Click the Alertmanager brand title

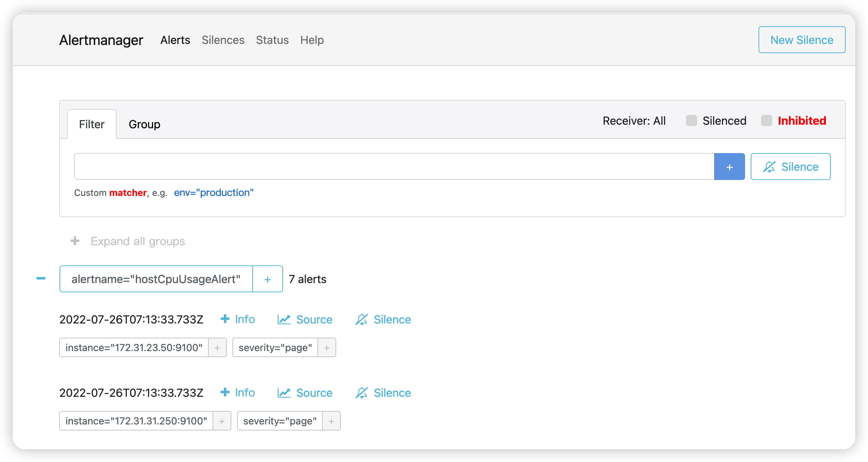pos(101,40)
